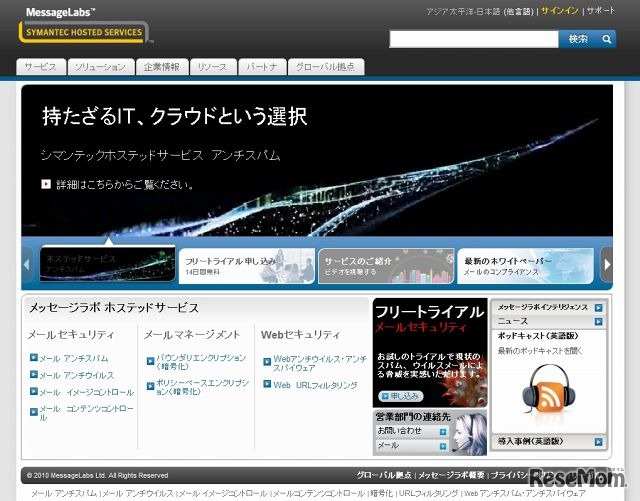Image resolution: width=640 pixels, height=501 pixels.
Task: Click the arrow icon beside メール コンテンツコントロール
Action: 34,412
